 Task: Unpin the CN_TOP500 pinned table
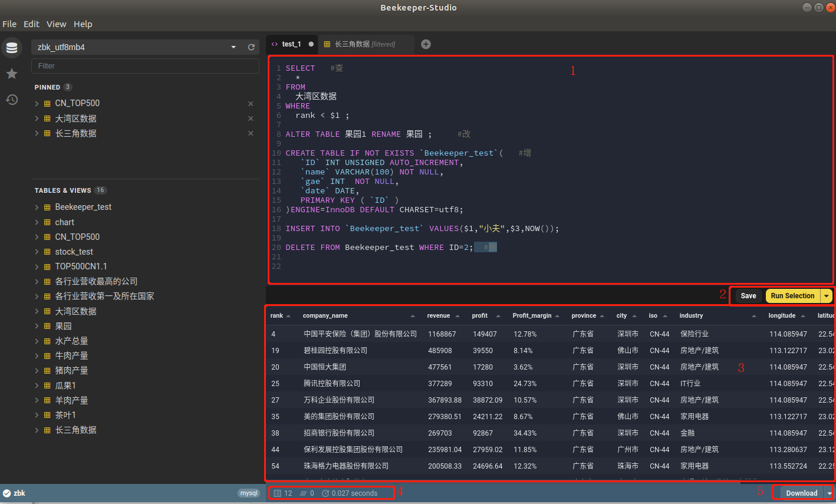pyautogui.click(x=251, y=104)
